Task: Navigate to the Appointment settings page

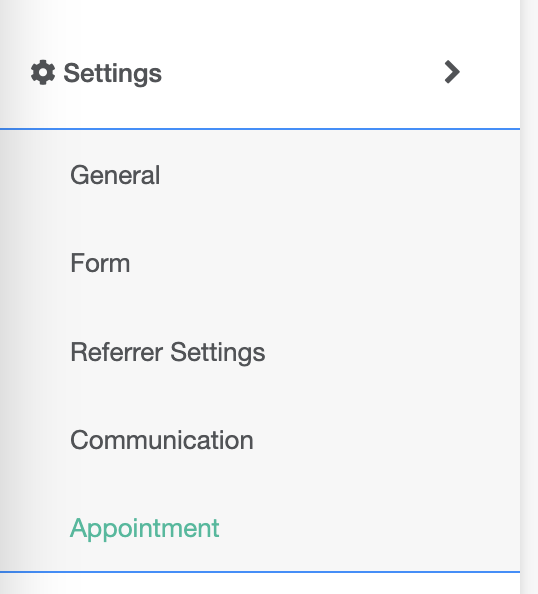Action: 144,528
